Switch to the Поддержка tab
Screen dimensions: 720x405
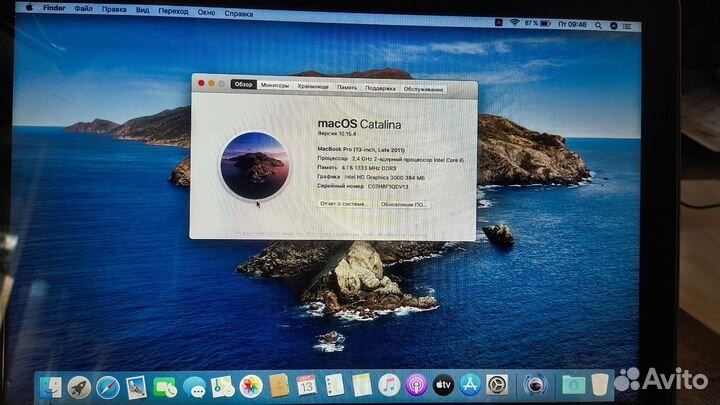[x=380, y=88]
